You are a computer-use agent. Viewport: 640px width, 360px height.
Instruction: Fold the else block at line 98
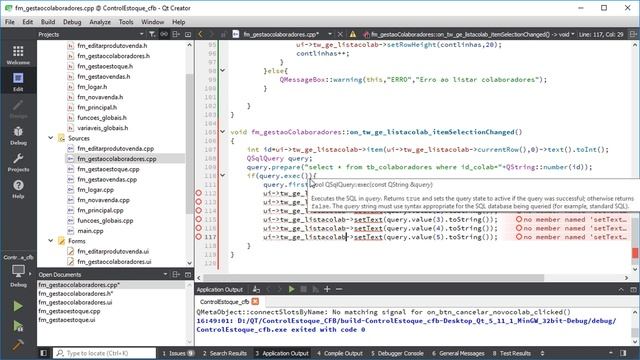click(222, 71)
